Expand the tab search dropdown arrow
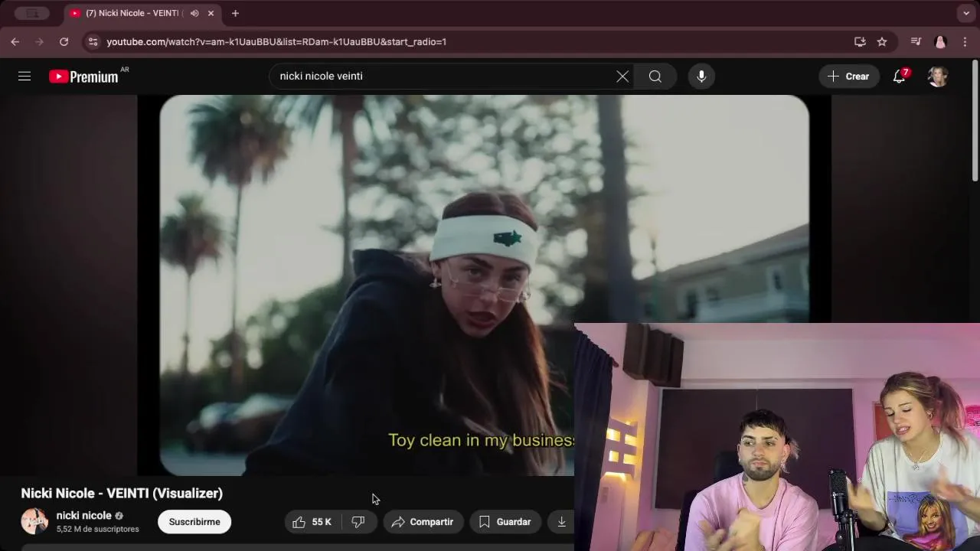The image size is (980, 551). (x=966, y=13)
